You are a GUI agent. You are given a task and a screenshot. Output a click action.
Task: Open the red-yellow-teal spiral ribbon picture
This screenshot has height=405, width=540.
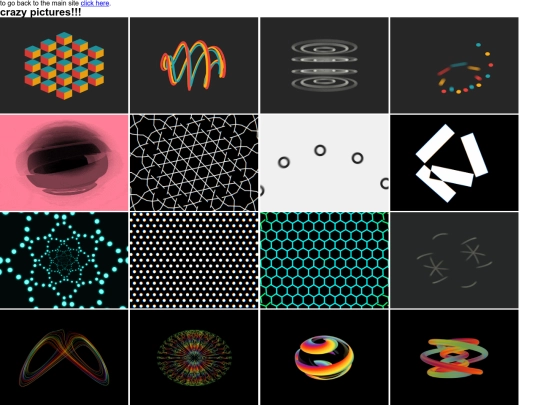tap(194, 65)
